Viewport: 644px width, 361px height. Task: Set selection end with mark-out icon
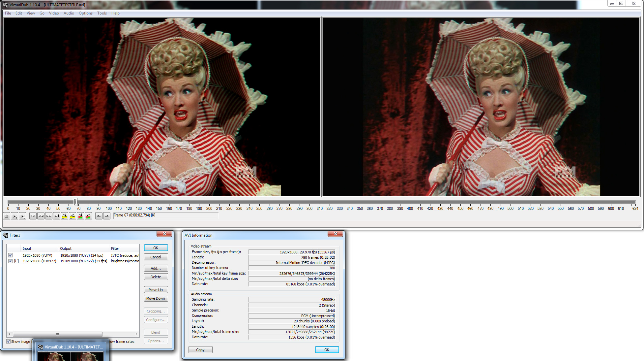(x=106, y=216)
